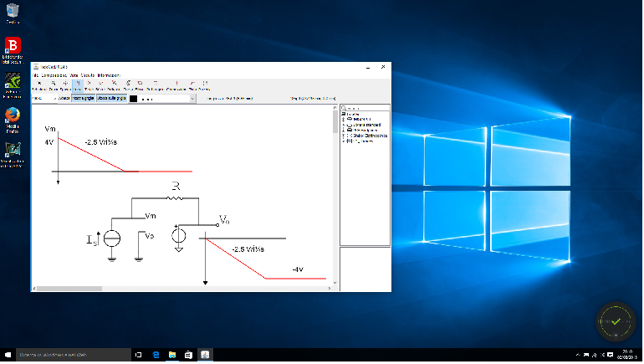This screenshot has width=644, height=364.
Task: Open the Composizione menu
Action: [x=54, y=75]
